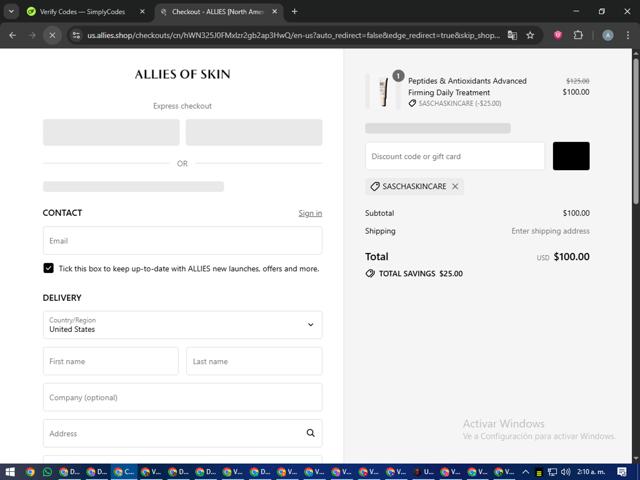Click the address search magnifier icon
This screenshot has width=640, height=480.
tap(311, 433)
